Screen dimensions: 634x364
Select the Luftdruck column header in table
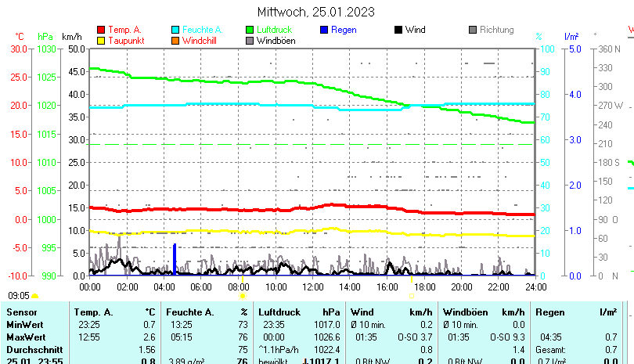280,312
